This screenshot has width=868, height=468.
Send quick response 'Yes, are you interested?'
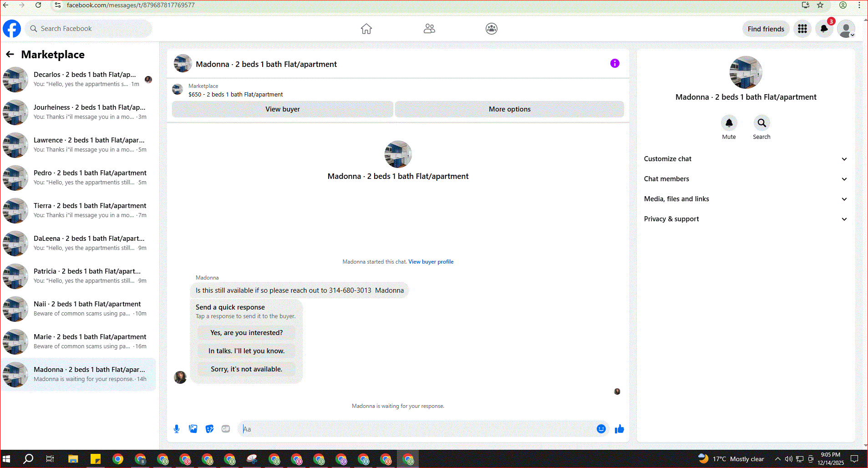(x=247, y=333)
